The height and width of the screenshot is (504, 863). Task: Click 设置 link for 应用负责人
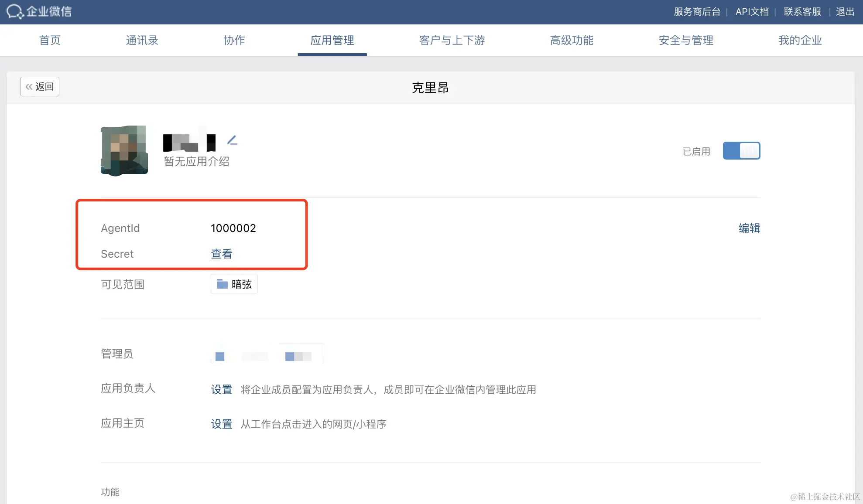[x=222, y=389]
